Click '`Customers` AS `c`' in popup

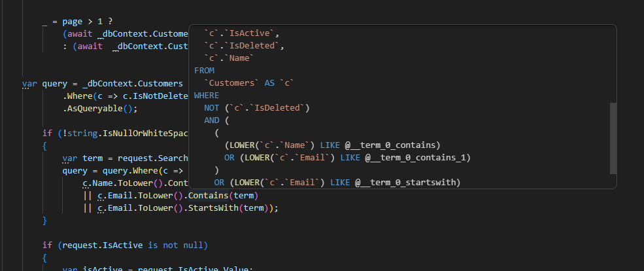(249, 83)
